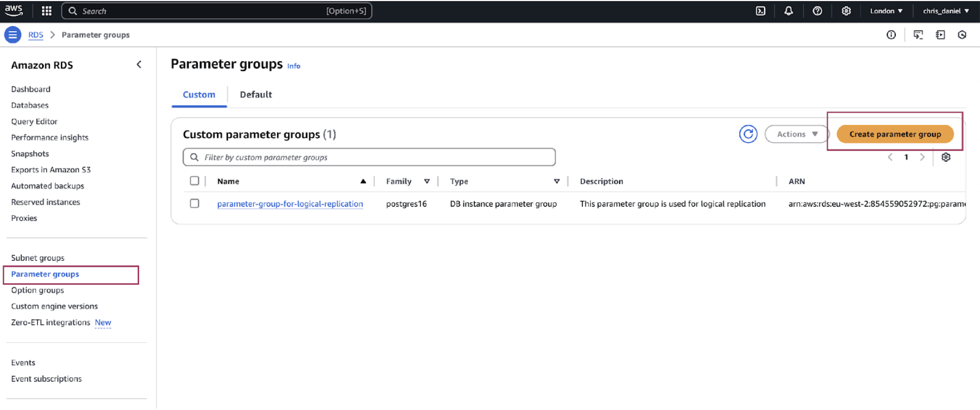Go to next page of results
The image size is (980, 410).
922,157
